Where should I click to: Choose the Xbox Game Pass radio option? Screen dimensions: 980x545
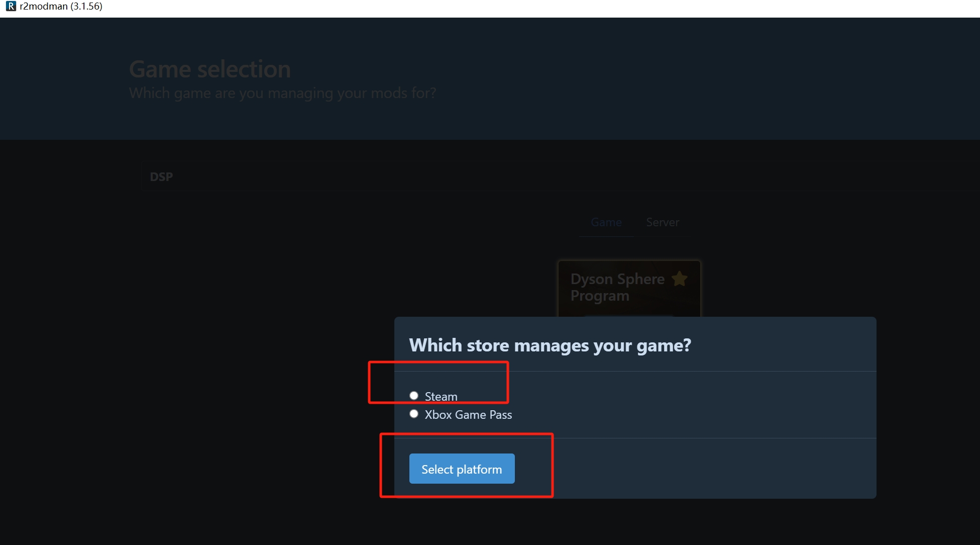[414, 414]
